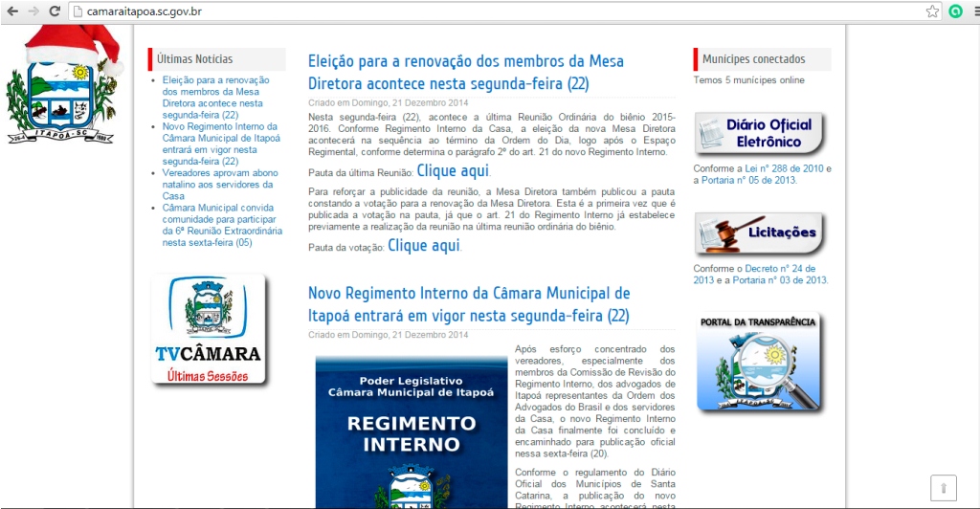Open the green extension icon in toolbar
Screen dimensions: 980x509
point(955,11)
